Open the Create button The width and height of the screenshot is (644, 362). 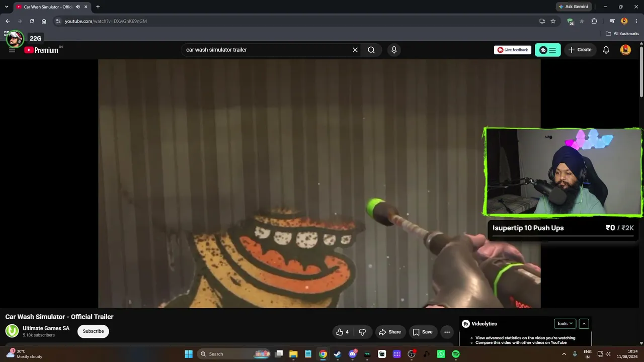click(580, 50)
